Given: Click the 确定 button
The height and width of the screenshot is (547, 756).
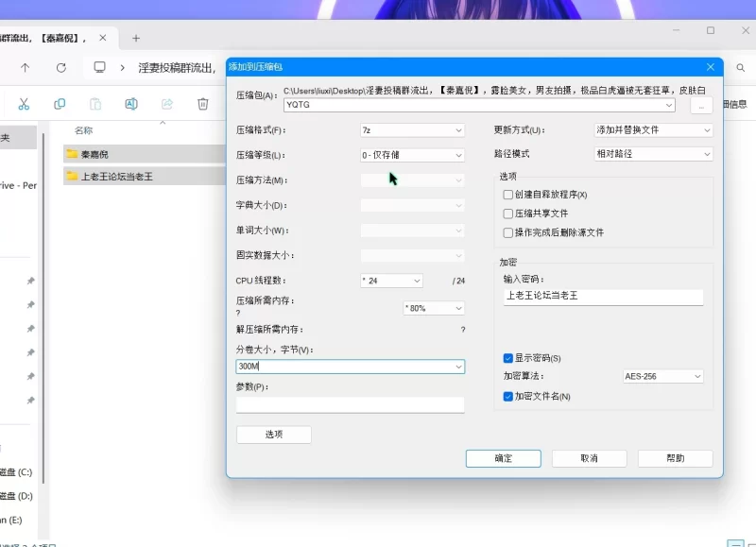Looking at the screenshot, I should (503, 458).
